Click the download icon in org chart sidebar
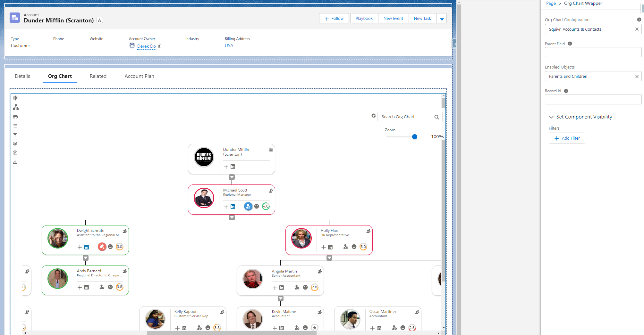The height and width of the screenshot is (335, 644). coord(15,162)
